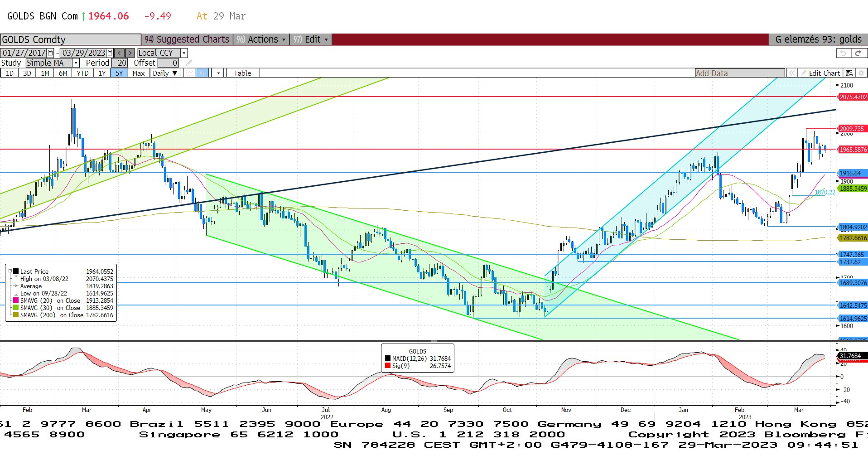The width and height of the screenshot is (868, 470).
Task: Click the Edit Chart button
Action: (820, 73)
